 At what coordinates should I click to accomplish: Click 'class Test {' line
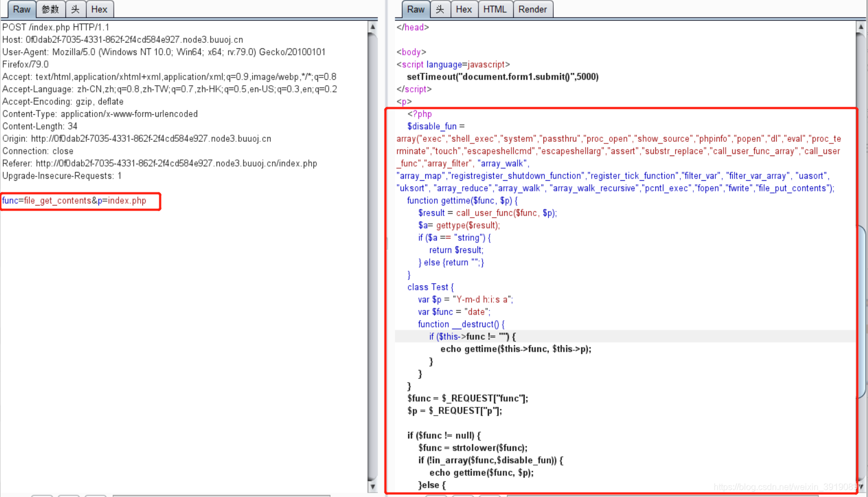point(431,287)
